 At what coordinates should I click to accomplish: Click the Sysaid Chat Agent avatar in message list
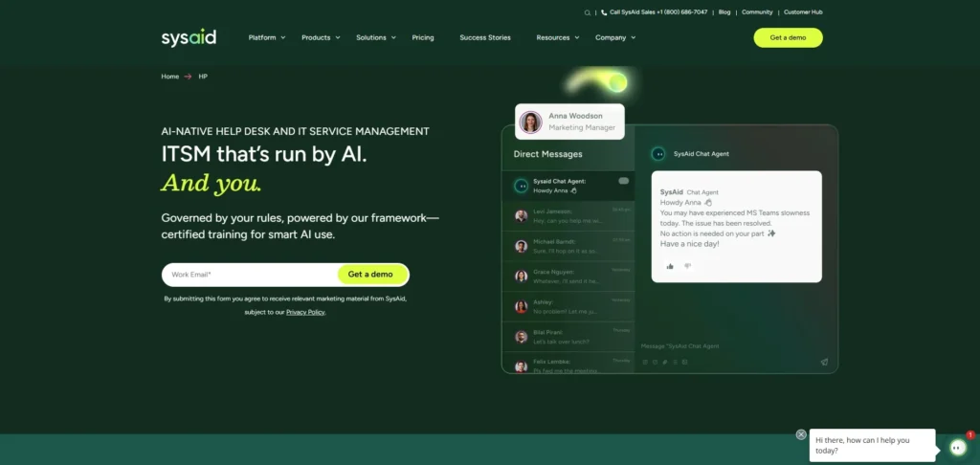click(522, 186)
